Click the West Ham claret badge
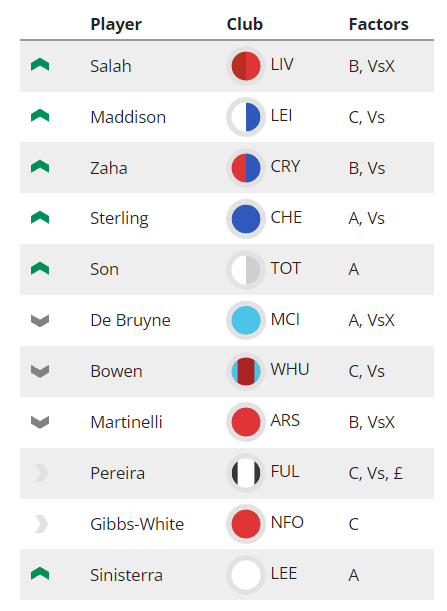Screen dimensions: 447x611 click(246, 371)
